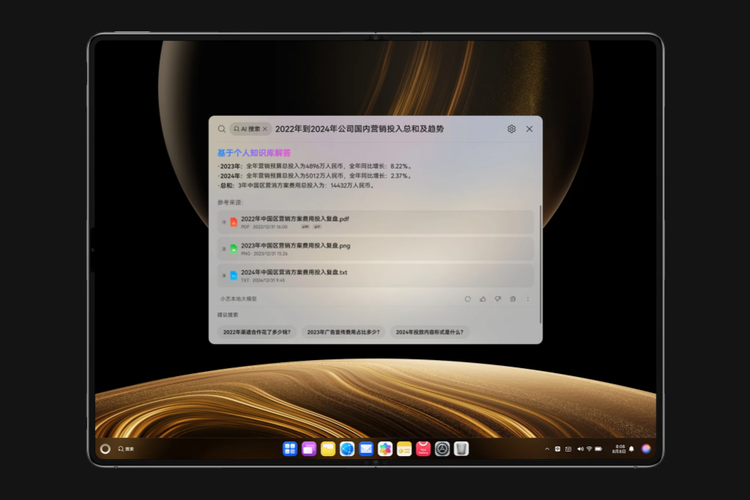Screen dimensions: 750x500
Task: Open the yellow Files folder in dock
Action: tap(328, 449)
